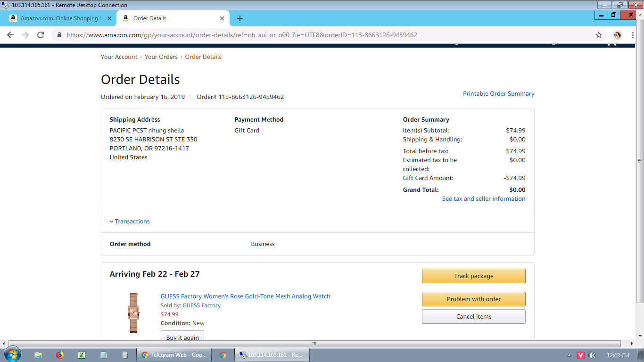
Task: Open Firefox from the taskbar
Action: 60,355
